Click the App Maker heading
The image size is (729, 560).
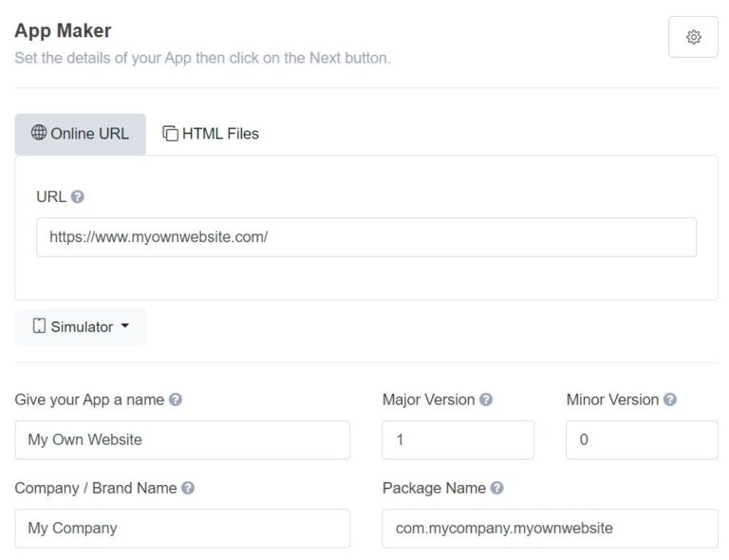point(63,30)
